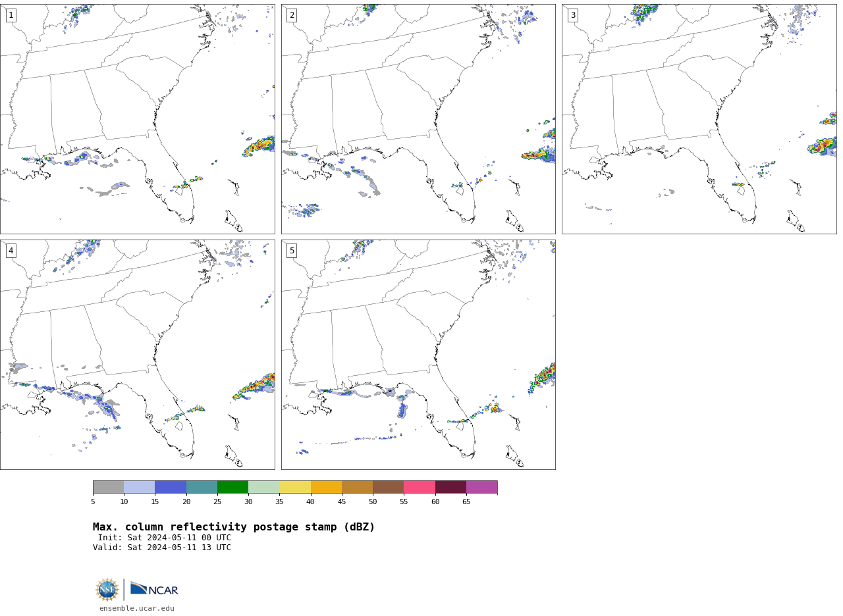Click the orange 40-45 dBZ swatch
This screenshot has width=843, height=616.
[x=326, y=487]
